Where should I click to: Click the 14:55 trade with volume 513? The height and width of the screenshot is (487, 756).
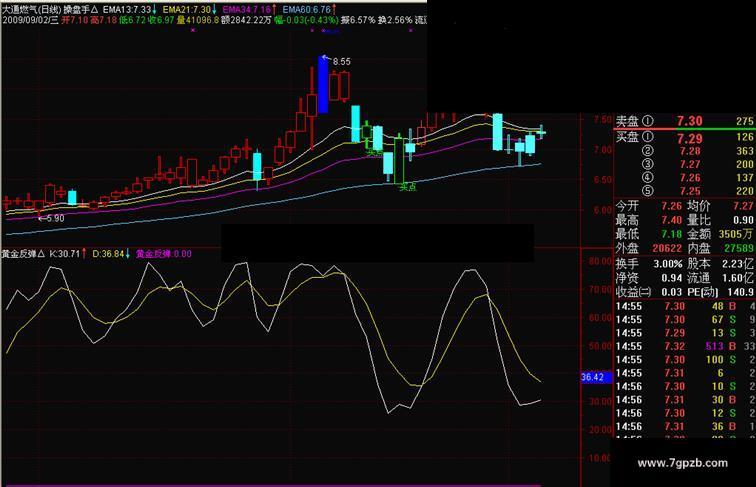[685, 346]
